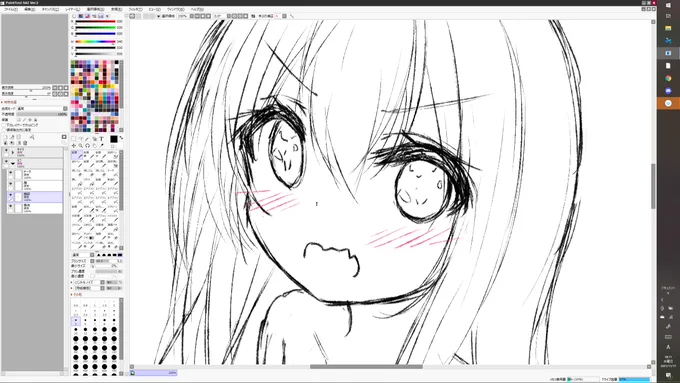This screenshot has height=383, width=680.
Task: Select the Eyedropper color picker tool
Action: 101,146
